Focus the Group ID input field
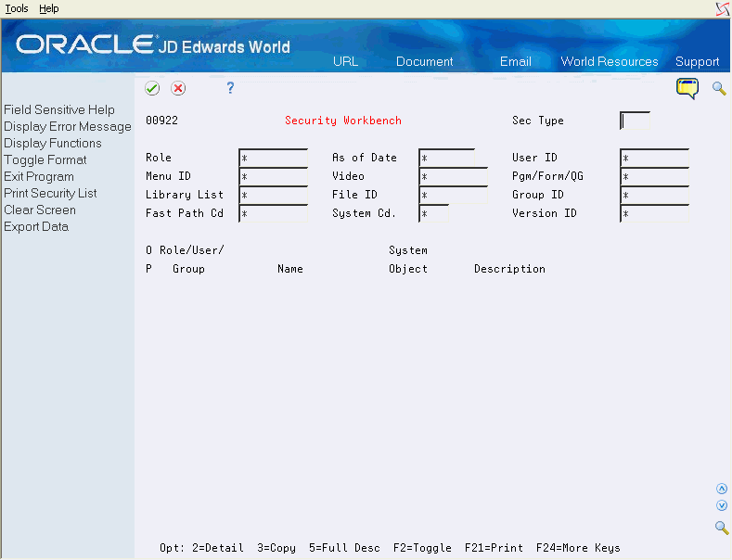The height and width of the screenshot is (560, 732). click(654, 195)
